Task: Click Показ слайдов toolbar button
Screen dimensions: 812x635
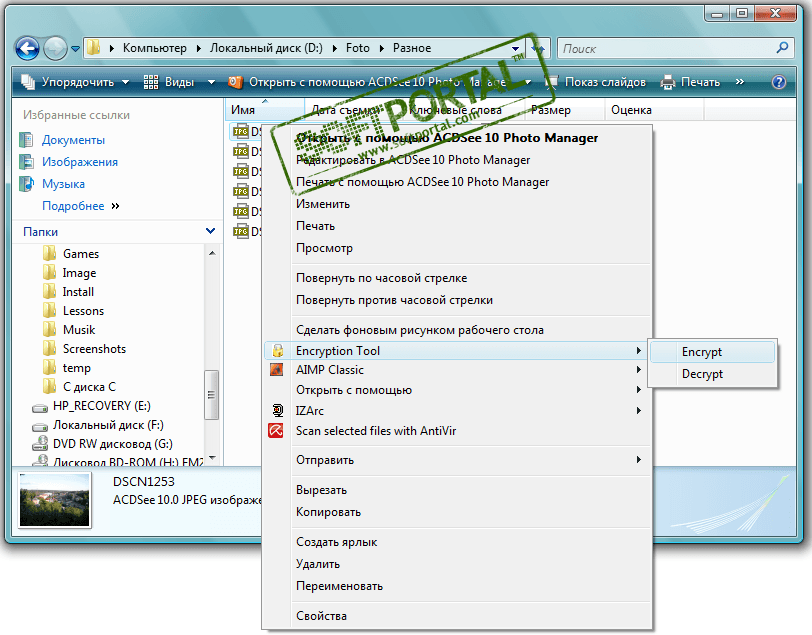Action: click(x=596, y=82)
